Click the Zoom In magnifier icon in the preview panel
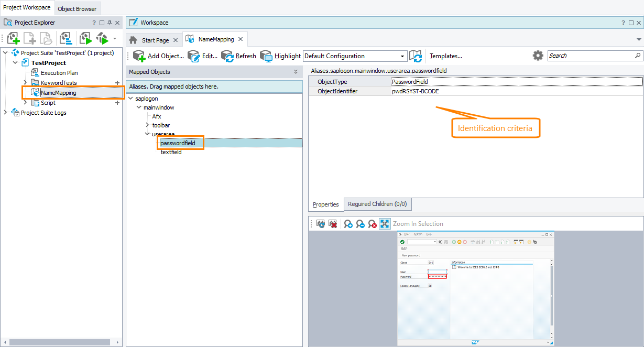The height and width of the screenshot is (347, 644). pos(348,223)
